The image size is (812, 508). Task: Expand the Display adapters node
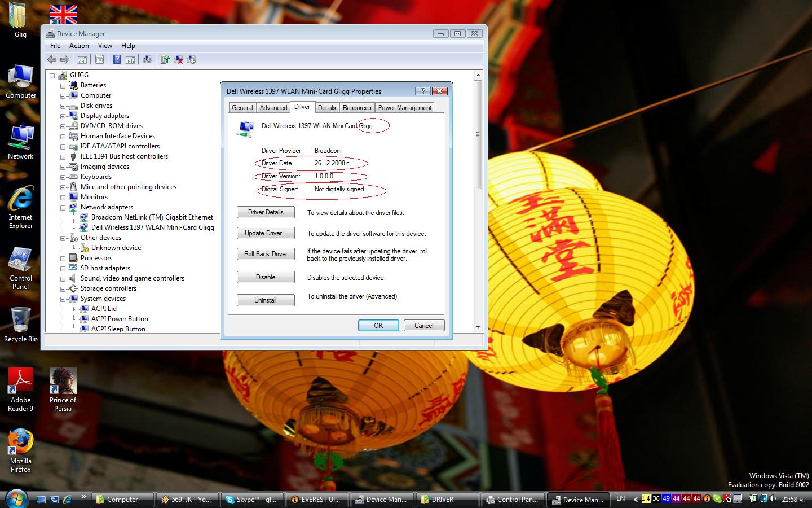pos(63,116)
